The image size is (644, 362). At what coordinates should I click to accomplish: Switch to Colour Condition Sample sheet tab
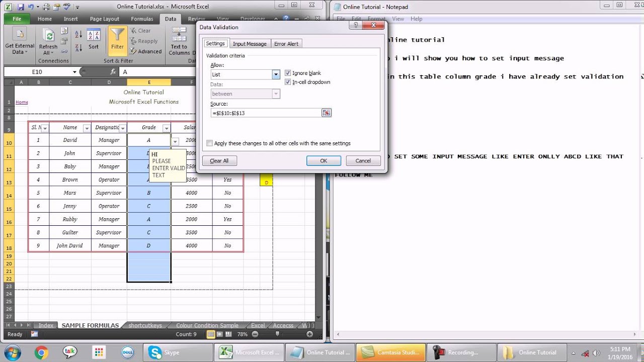click(x=207, y=325)
